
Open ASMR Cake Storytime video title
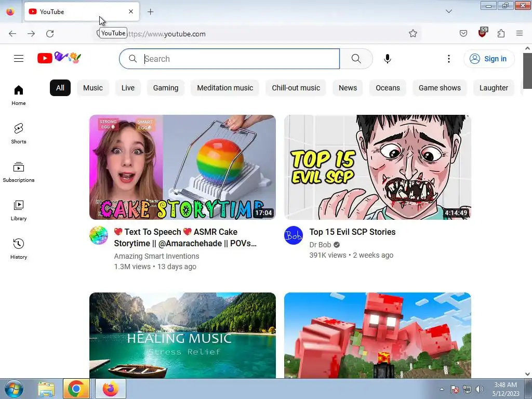click(185, 237)
